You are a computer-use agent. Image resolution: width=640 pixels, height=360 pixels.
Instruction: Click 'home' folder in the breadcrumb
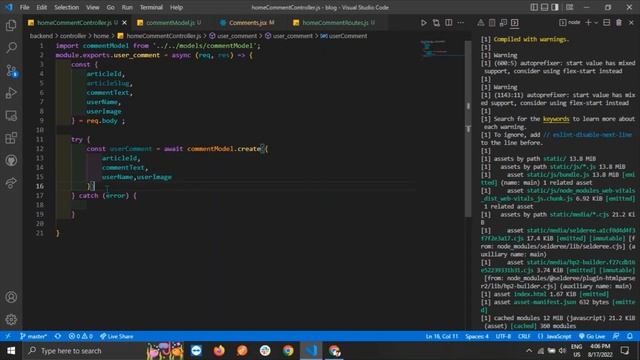(101, 36)
